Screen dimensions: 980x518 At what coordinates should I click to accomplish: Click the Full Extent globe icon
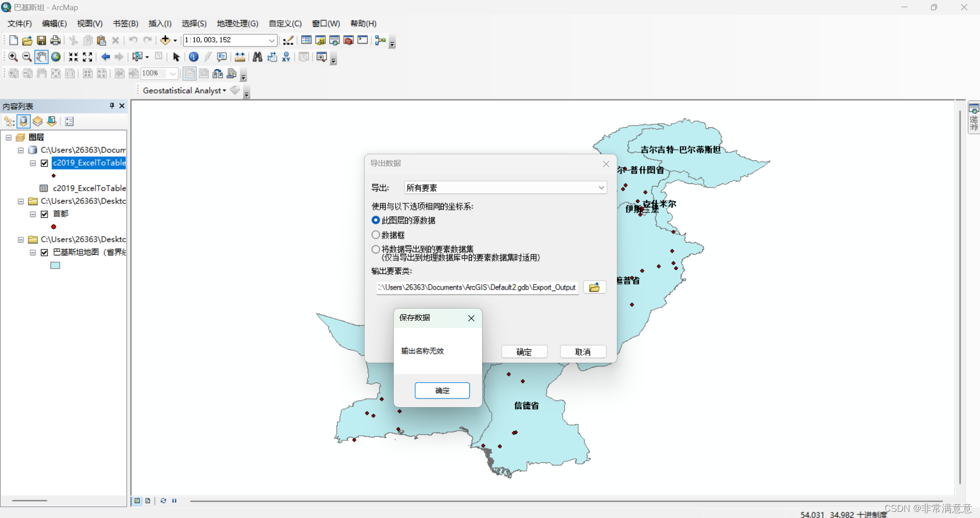(x=56, y=57)
